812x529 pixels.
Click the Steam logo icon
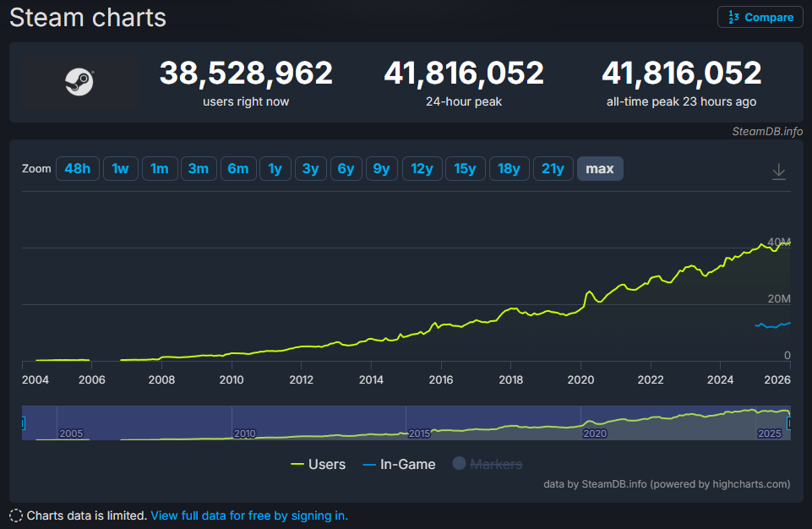click(79, 82)
